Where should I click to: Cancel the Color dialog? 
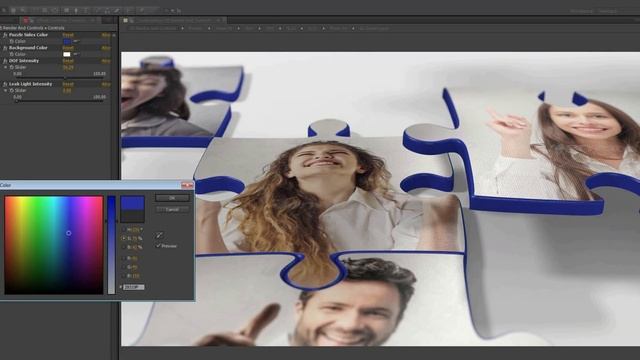tap(172, 209)
